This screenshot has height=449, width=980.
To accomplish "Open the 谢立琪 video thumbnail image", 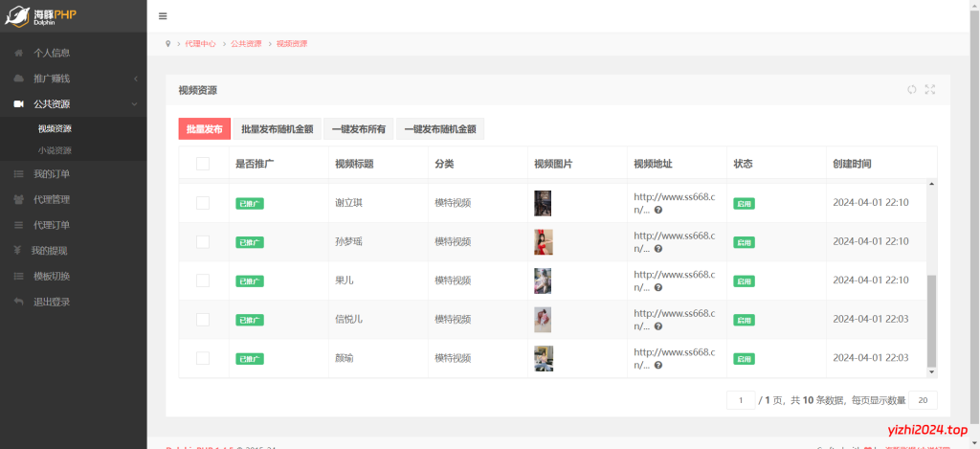I will [x=543, y=203].
